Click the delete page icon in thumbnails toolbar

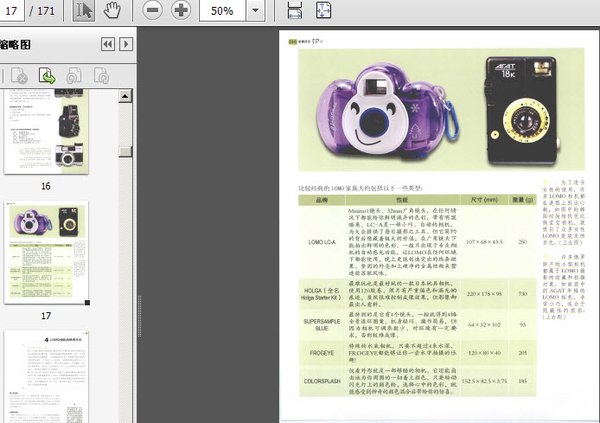[19, 75]
